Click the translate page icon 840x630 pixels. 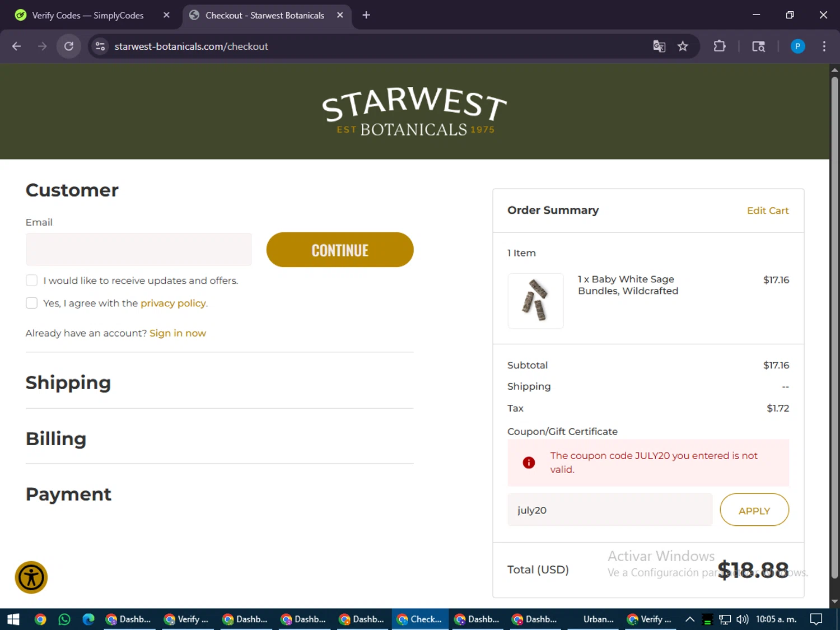(659, 46)
